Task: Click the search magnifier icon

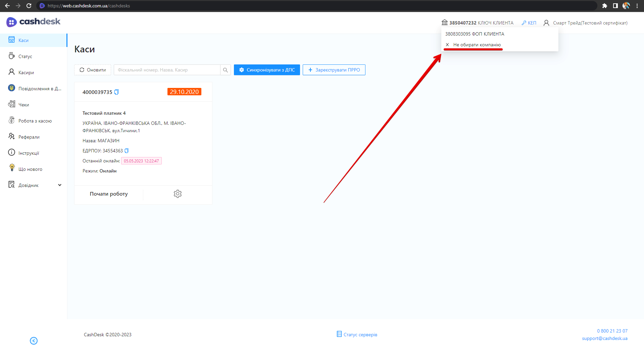Action: [226, 70]
